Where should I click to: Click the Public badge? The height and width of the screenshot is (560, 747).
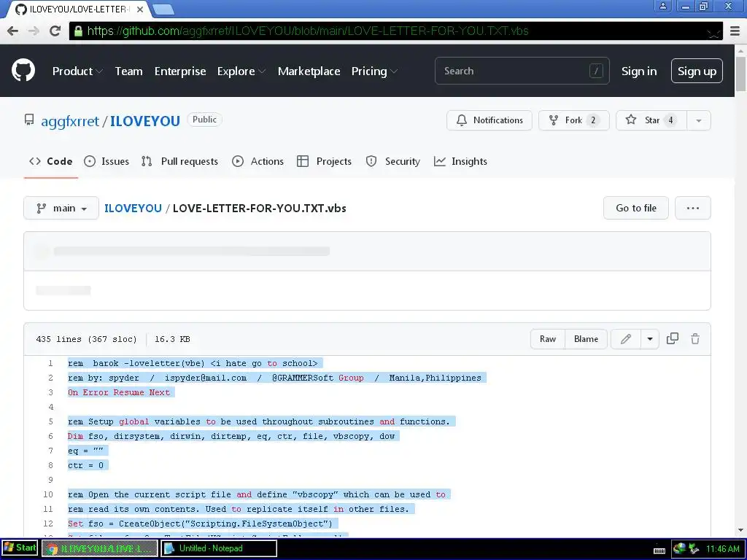204,120
